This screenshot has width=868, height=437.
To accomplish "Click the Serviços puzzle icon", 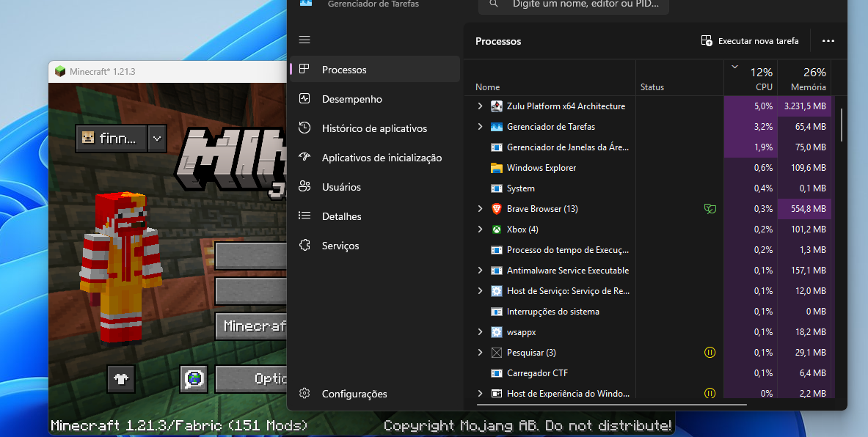I will click(x=304, y=245).
